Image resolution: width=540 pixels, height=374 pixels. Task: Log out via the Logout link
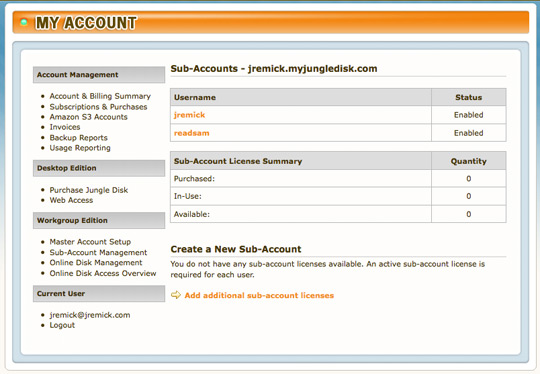tap(62, 325)
